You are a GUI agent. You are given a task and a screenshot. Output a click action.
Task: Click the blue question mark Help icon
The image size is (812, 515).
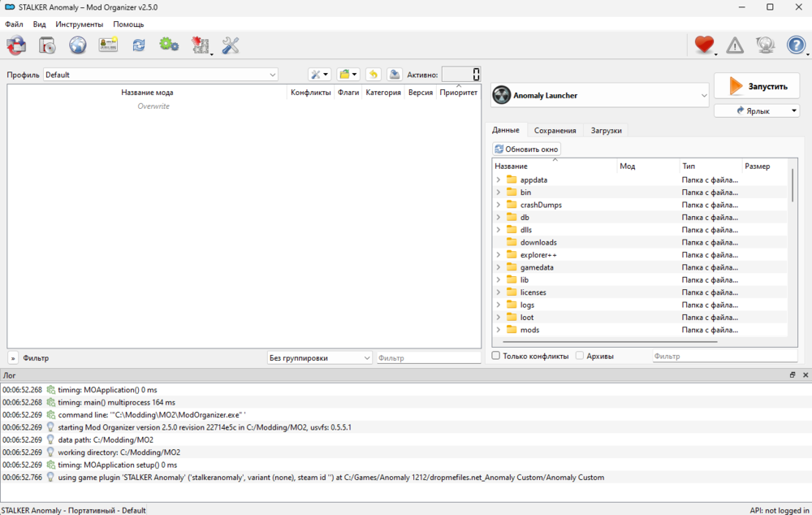(x=796, y=45)
